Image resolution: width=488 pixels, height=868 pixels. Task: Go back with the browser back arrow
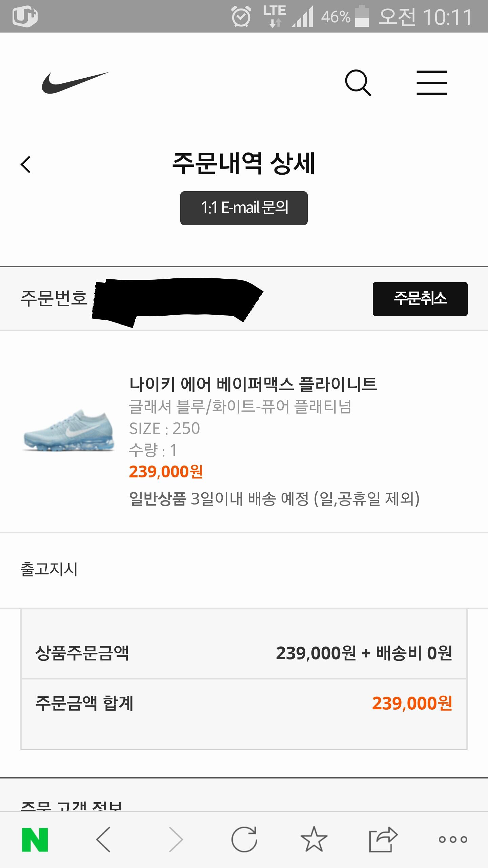pyautogui.click(x=104, y=840)
